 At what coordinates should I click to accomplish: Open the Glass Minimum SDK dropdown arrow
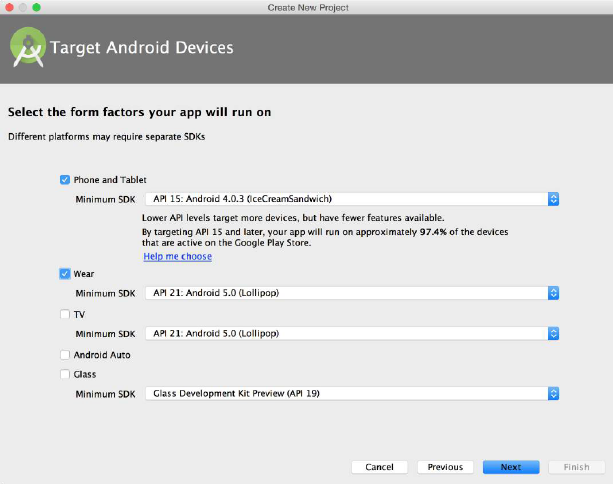[x=553, y=394]
